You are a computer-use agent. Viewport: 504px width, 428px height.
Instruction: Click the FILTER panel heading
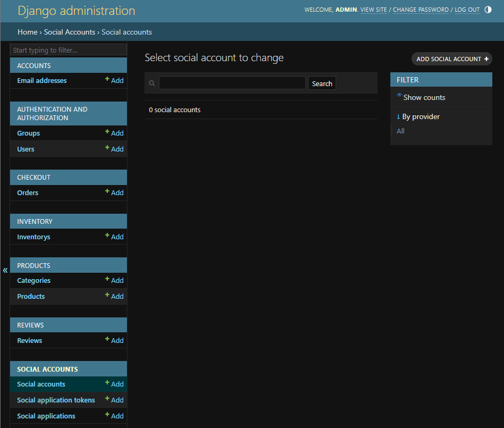coord(407,80)
